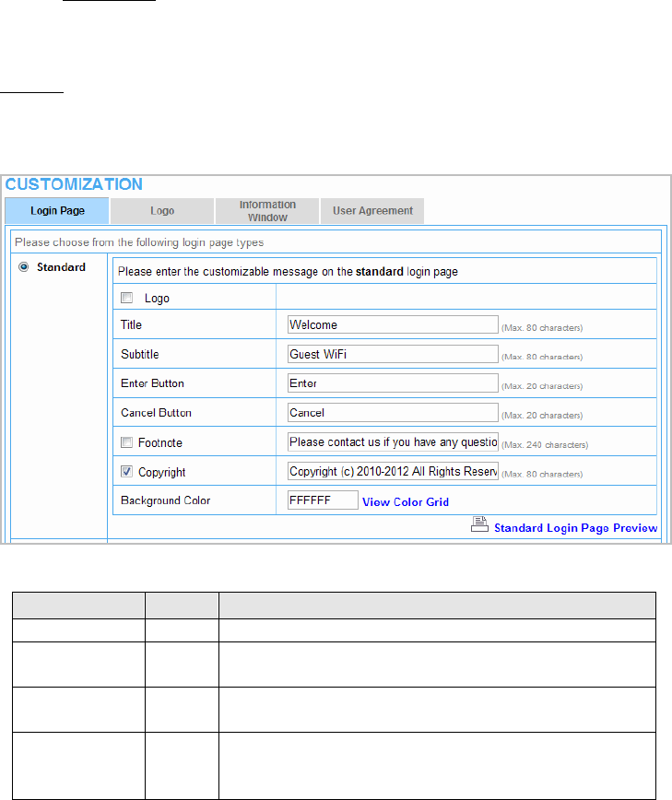Enable the Footnote checkbox
Image resolution: width=672 pixels, height=800 pixels.
(x=126, y=441)
